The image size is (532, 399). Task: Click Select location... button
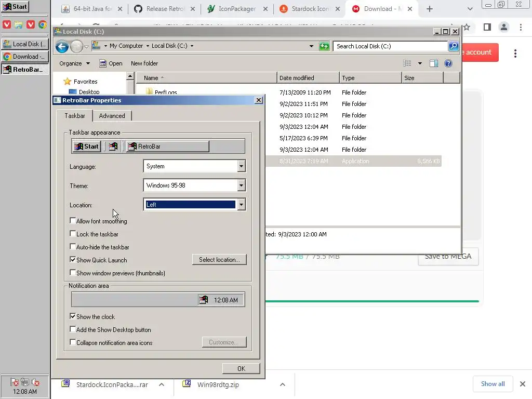(219, 260)
